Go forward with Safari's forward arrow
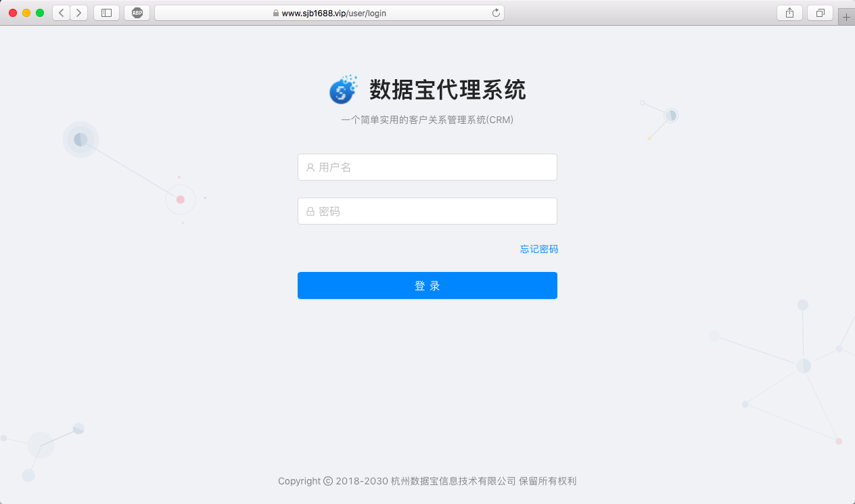Viewport: 855px width, 504px height. coord(78,13)
